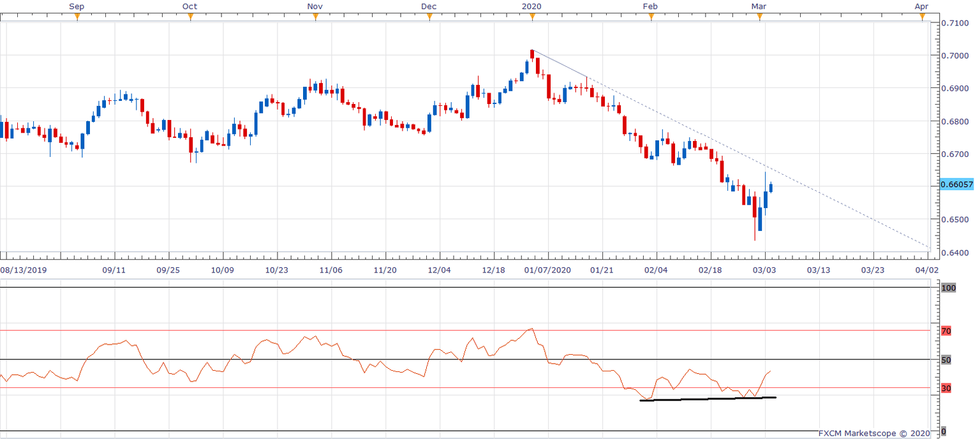Screen dimensions: 980x439
Task: Click the Dec orange month marker
Action: click(x=429, y=17)
